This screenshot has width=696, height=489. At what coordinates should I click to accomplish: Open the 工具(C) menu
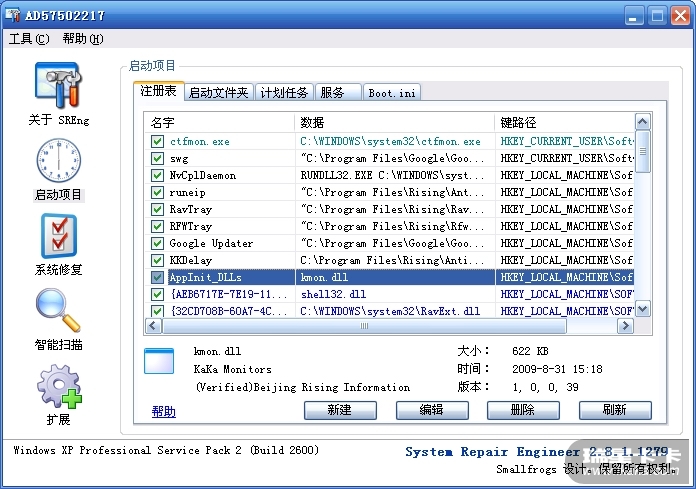[x=29, y=39]
